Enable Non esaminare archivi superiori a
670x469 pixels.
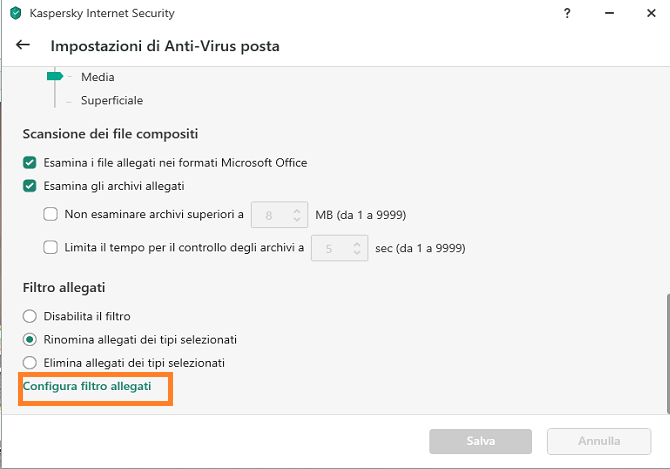point(50,214)
